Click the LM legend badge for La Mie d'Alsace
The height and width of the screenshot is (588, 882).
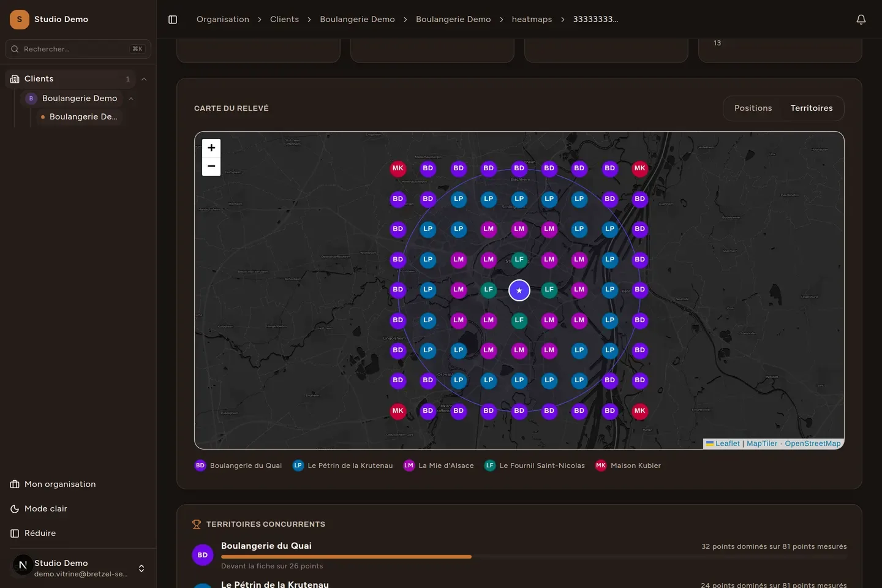pos(409,466)
